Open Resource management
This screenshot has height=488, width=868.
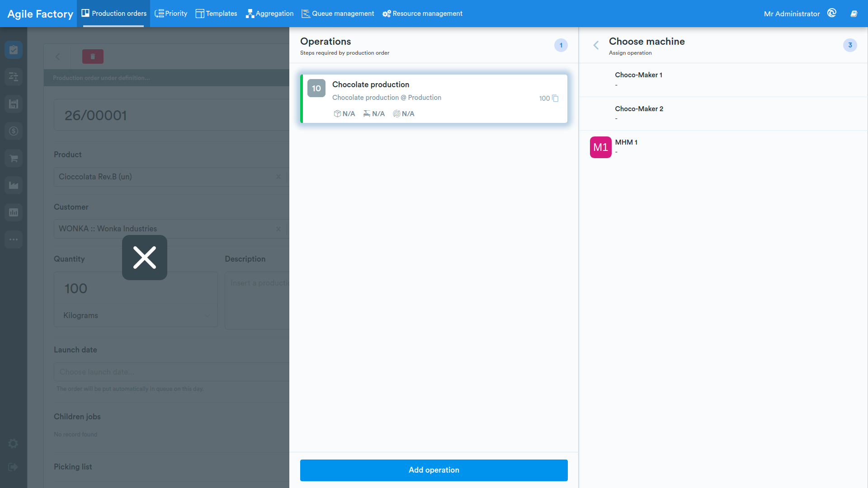coord(422,14)
